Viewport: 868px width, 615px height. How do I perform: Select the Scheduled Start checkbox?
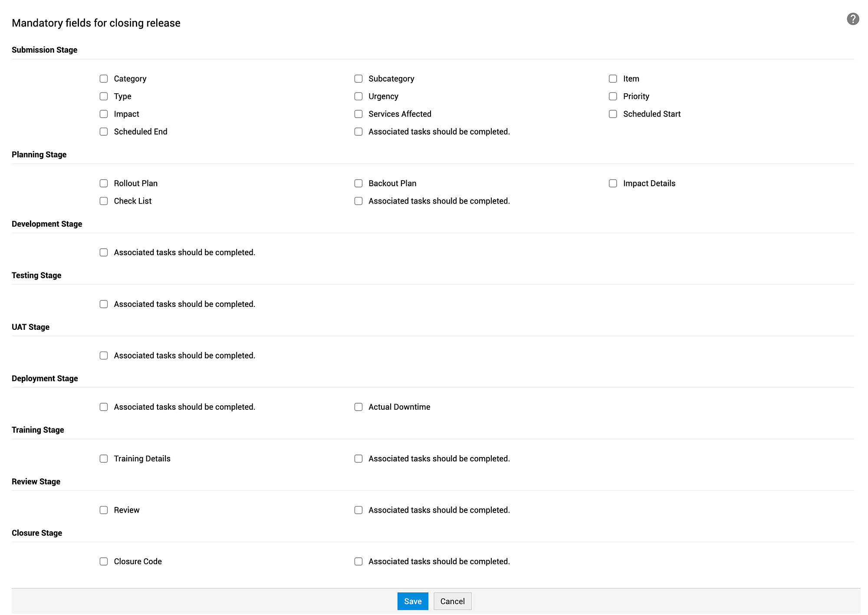pos(613,114)
